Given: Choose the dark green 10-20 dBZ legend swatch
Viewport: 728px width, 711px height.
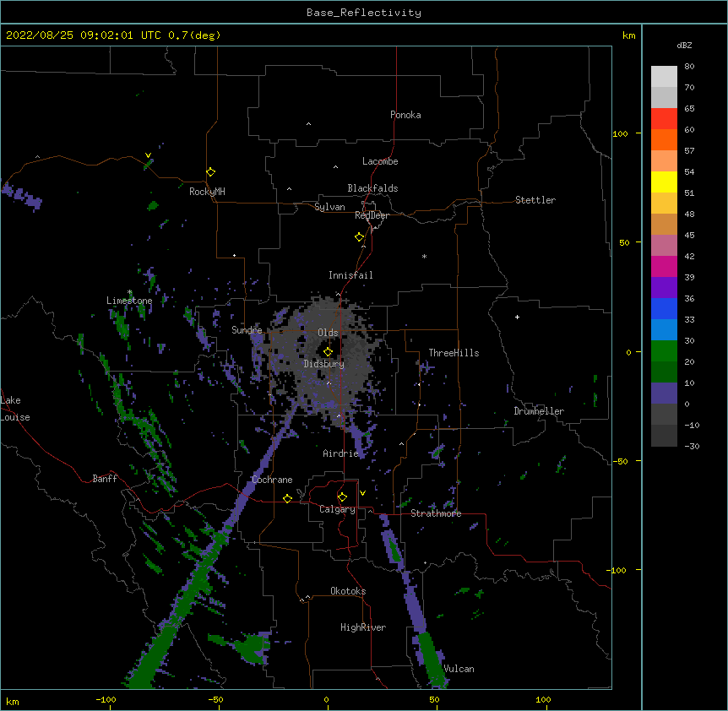Looking at the screenshot, I should click(664, 372).
